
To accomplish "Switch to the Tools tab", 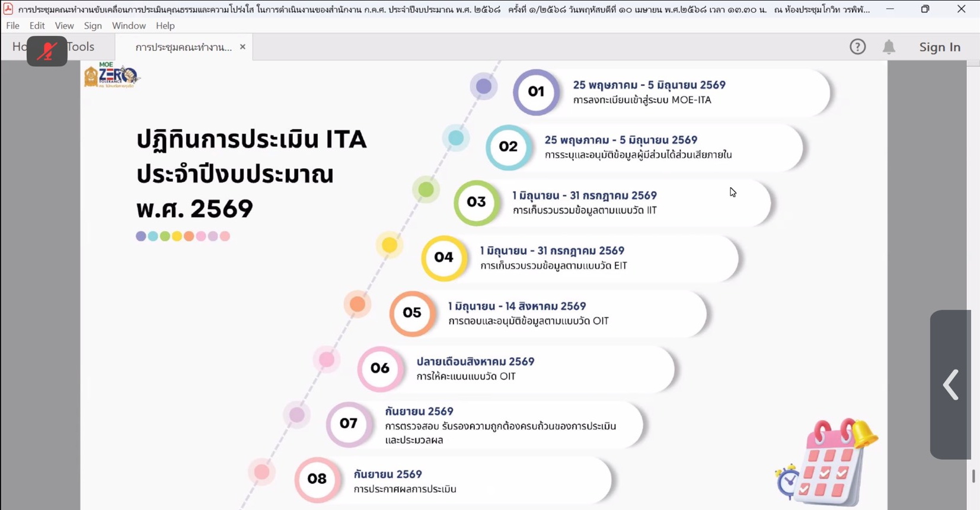I will (81, 47).
